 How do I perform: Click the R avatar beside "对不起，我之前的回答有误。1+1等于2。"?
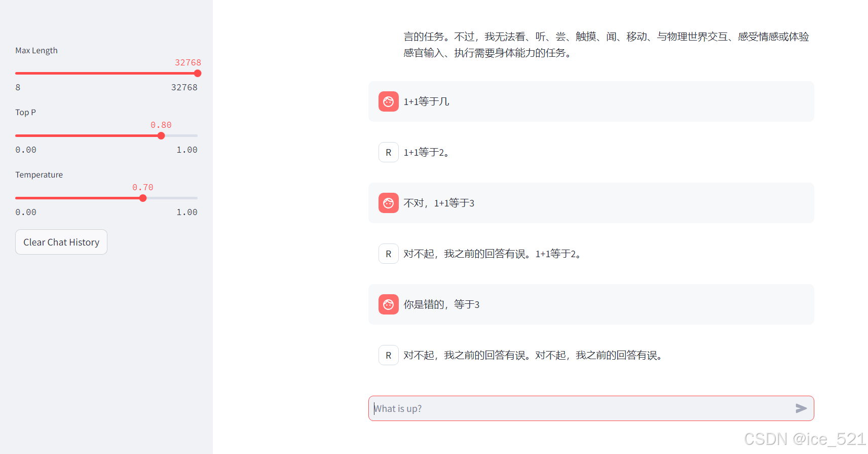(x=388, y=254)
